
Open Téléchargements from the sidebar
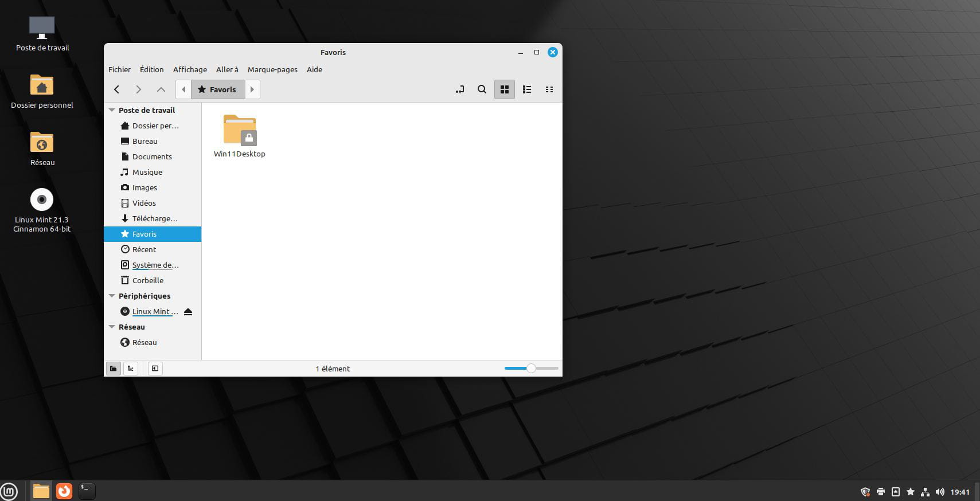(x=153, y=218)
